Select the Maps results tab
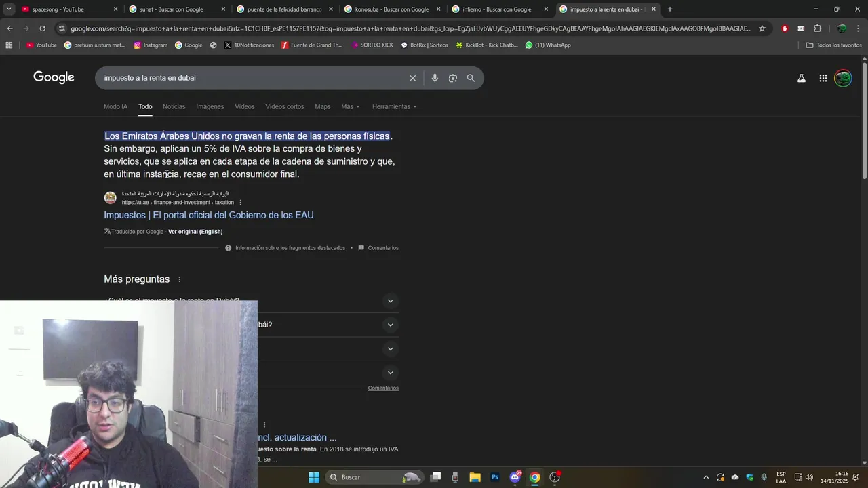Image resolution: width=868 pixels, height=488 pixels. [323, 106]
